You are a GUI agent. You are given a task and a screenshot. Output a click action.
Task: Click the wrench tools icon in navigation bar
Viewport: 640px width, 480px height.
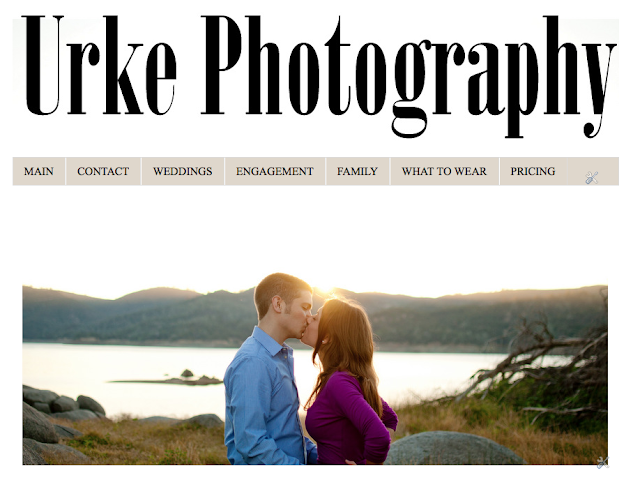pyautogui.click(x=591, y=178)
